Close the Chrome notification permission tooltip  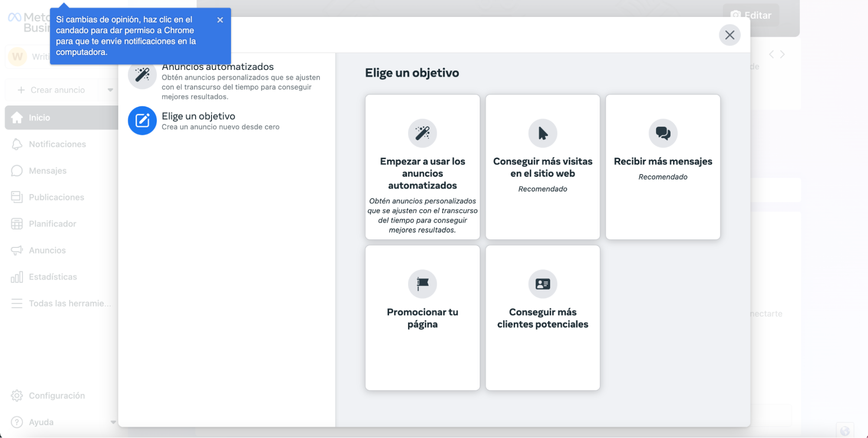pos(220,20)
